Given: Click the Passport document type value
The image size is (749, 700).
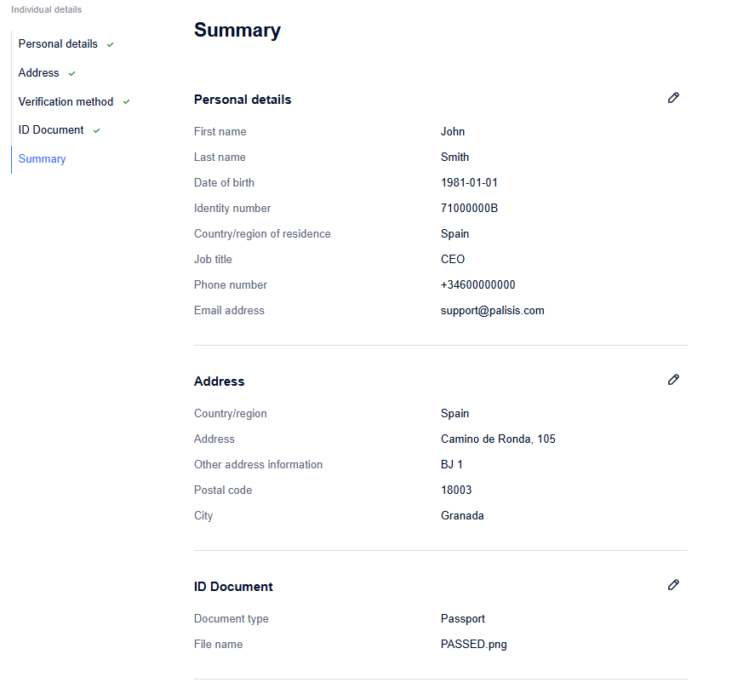Looking at the screenshot, I should (x=462, y=619).
